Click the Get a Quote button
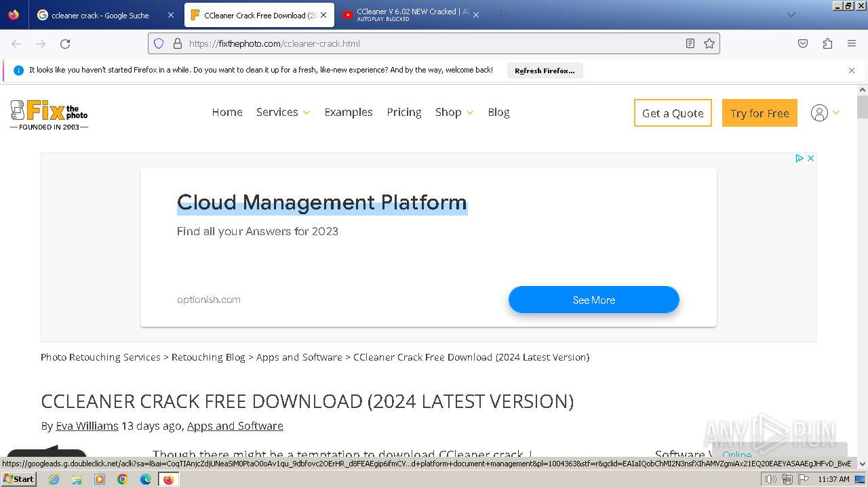Image resolution: width=868 pixels, height=488 pixels. click(673, 113)
